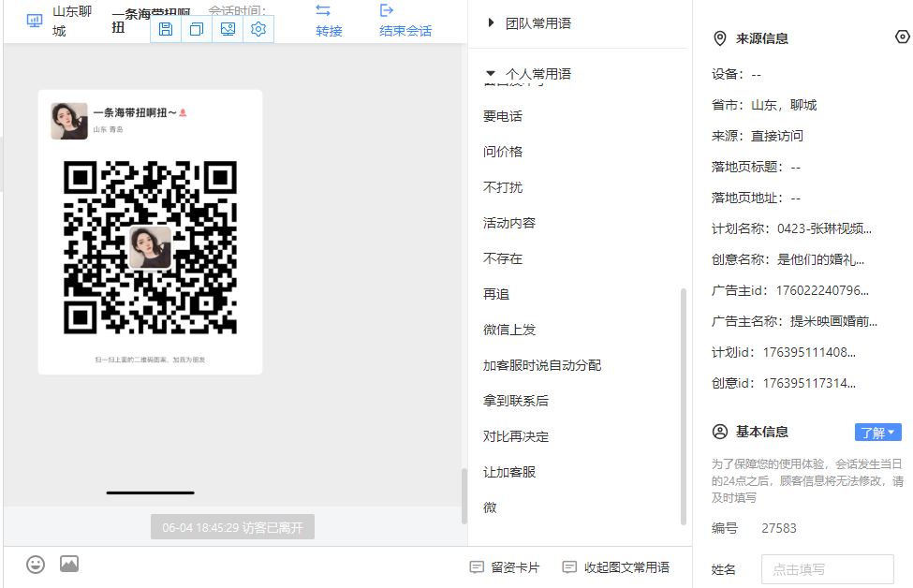Select the 拿到联系后 quick phrase
The height and width of the screenshot is (588, 913).
(515, 401)
